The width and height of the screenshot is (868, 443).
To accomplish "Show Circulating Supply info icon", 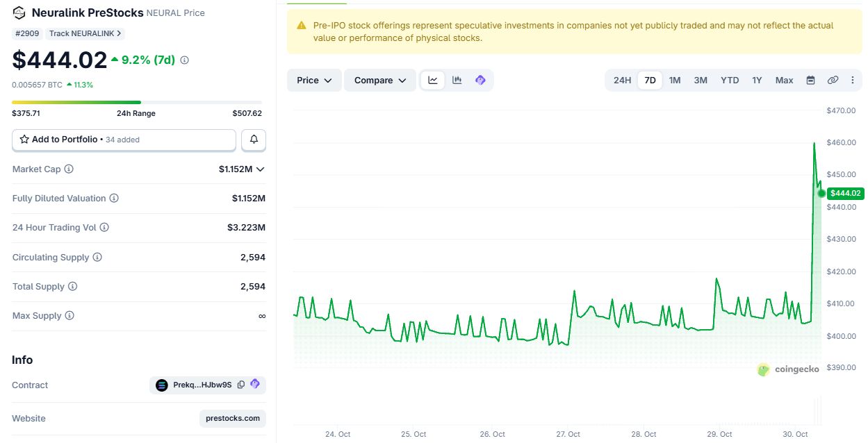I will coord(97,258).
